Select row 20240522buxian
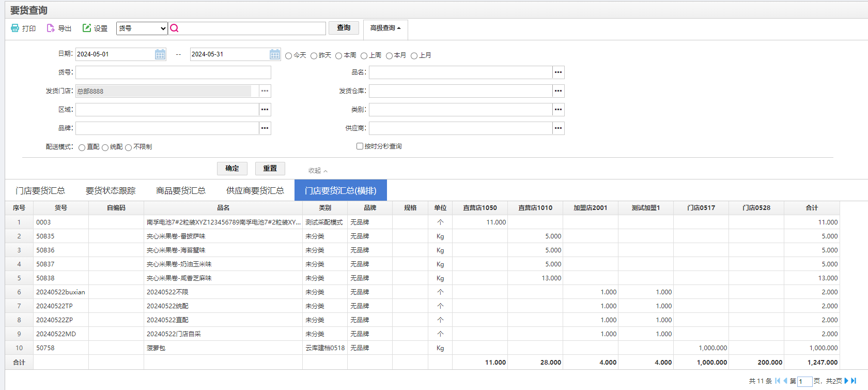This screenshot has height=390, width=868. (422, 292)
